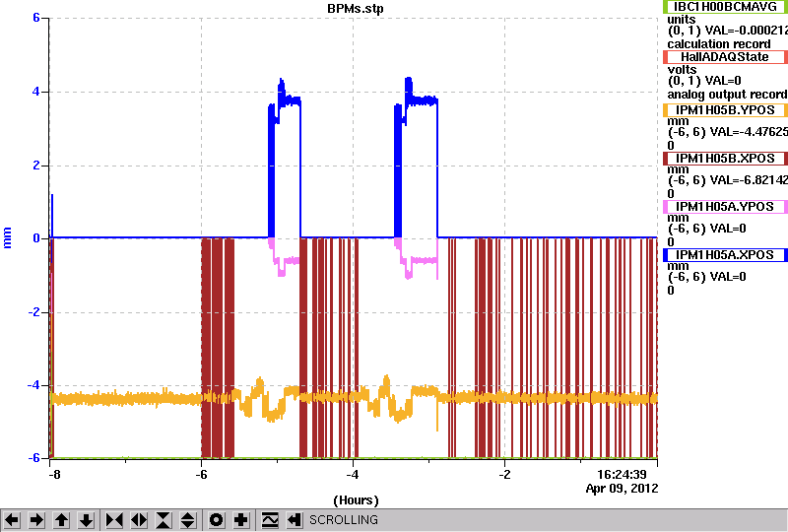Click the orange IPM1H05B.YPOS trace near -7 hours
Screen dimensions: 788x532
tap(126, 399)
